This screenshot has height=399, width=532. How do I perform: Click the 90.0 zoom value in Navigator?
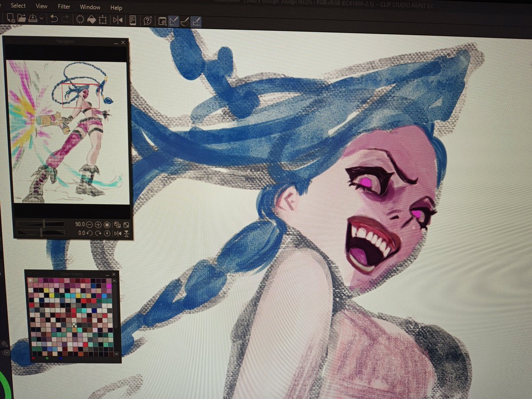[80, 224]
